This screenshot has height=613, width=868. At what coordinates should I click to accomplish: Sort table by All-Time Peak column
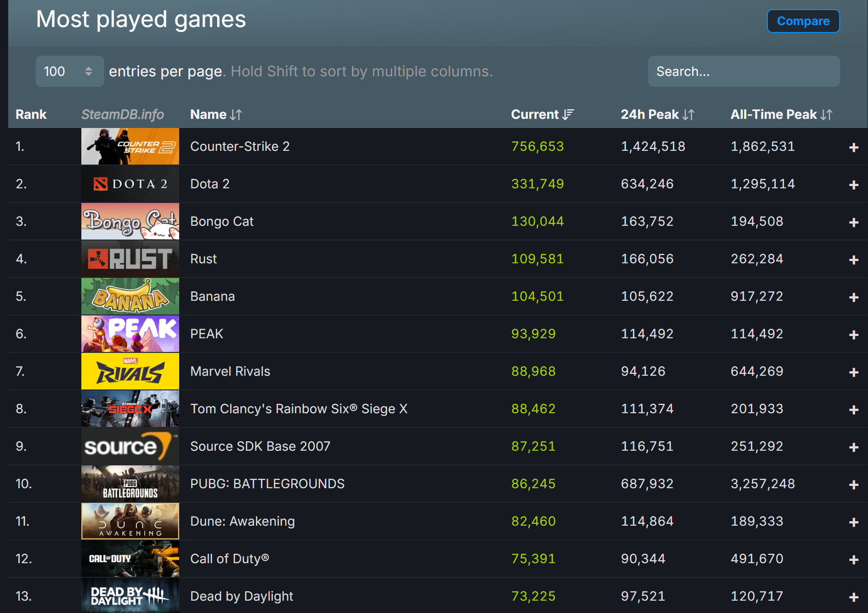point(781,114)
